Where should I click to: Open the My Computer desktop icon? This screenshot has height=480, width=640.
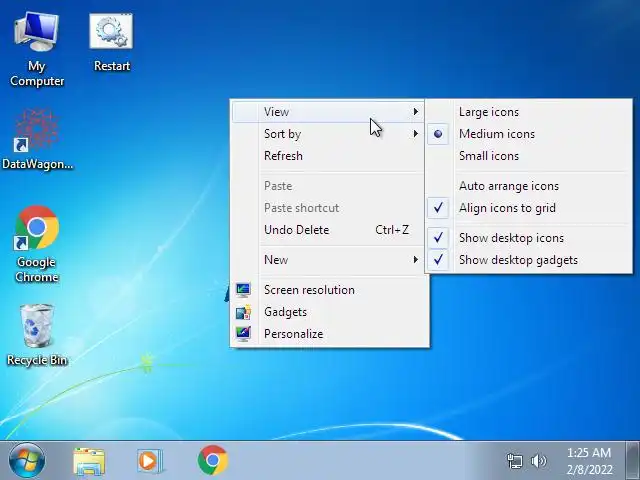pos(37,49)
